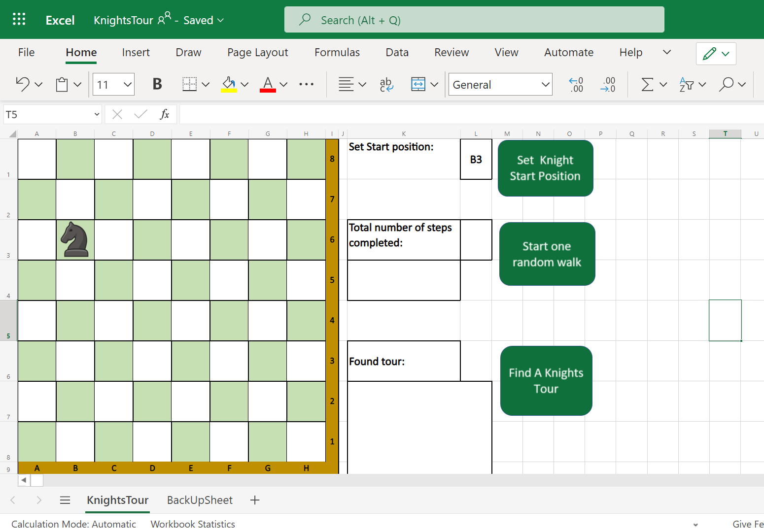The height and width of the screenshot is (532, 764).
Task: Expand the Paste options dropdown
Action: [x=77, y=84]
